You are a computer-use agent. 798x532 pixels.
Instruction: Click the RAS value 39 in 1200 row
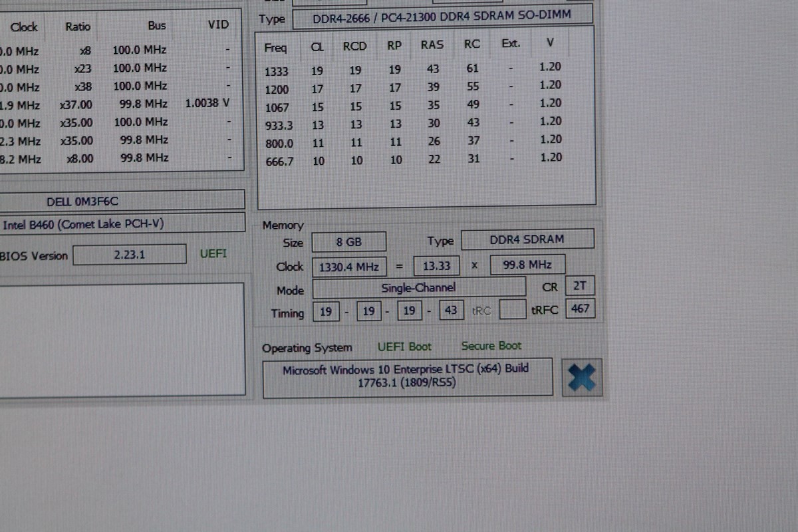[x=434, y=86]
